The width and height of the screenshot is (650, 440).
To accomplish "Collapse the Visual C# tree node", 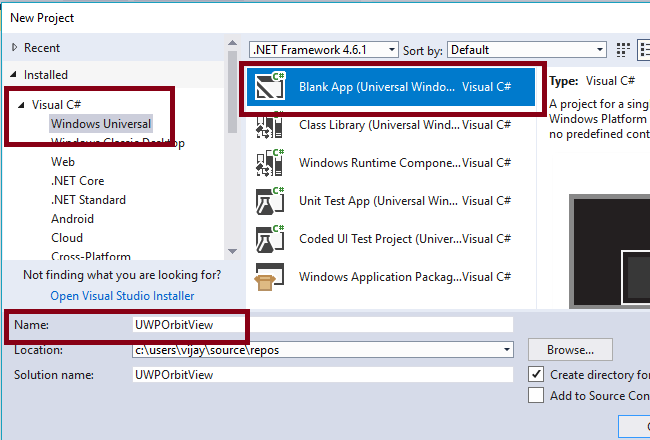I will [22, 105].
